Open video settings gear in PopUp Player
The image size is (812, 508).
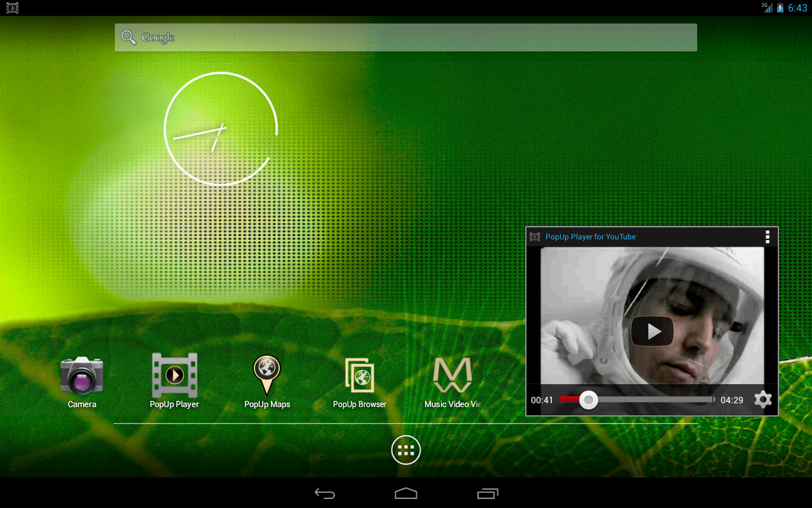[x=763, y=399]
